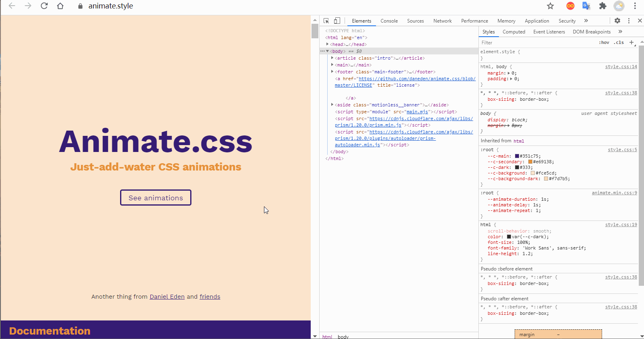The height and width of the screenshot is (339, 644).
Task: Open the Performance tab
Action: point(474,21)
